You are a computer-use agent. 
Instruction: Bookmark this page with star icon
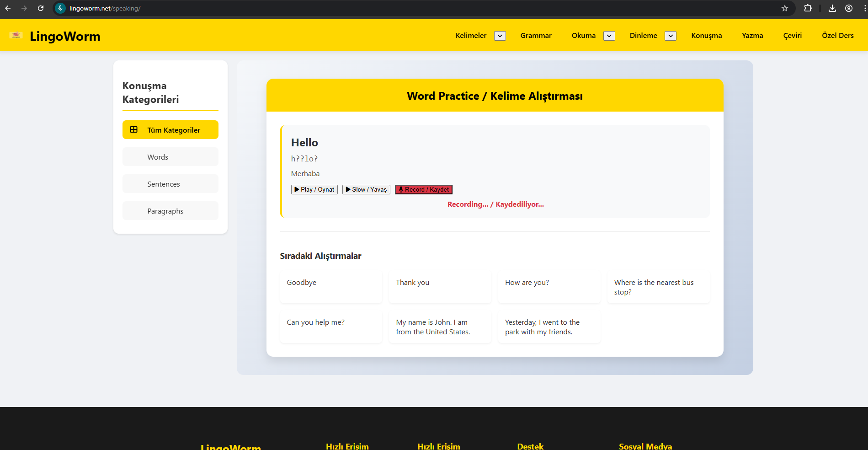click(785, 8)
